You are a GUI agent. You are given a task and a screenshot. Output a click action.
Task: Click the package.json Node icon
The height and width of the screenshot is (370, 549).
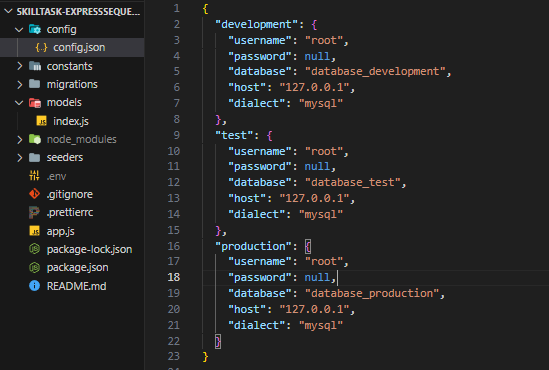coord(34,267)
